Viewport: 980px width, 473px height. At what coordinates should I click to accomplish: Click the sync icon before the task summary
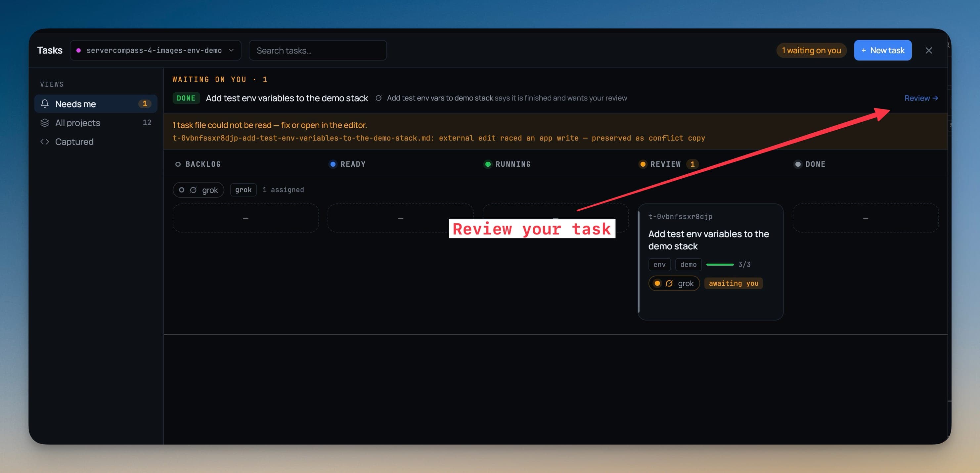(379, 98)
